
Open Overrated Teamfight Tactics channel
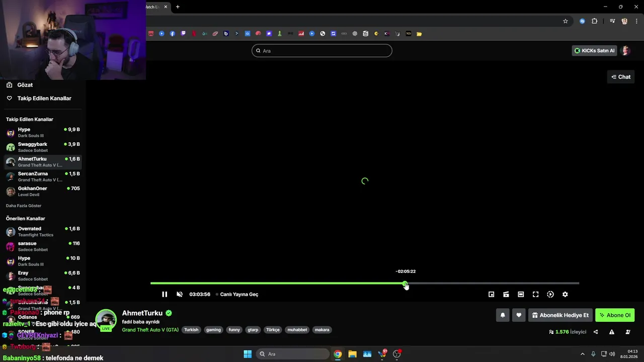click(43, 231)
